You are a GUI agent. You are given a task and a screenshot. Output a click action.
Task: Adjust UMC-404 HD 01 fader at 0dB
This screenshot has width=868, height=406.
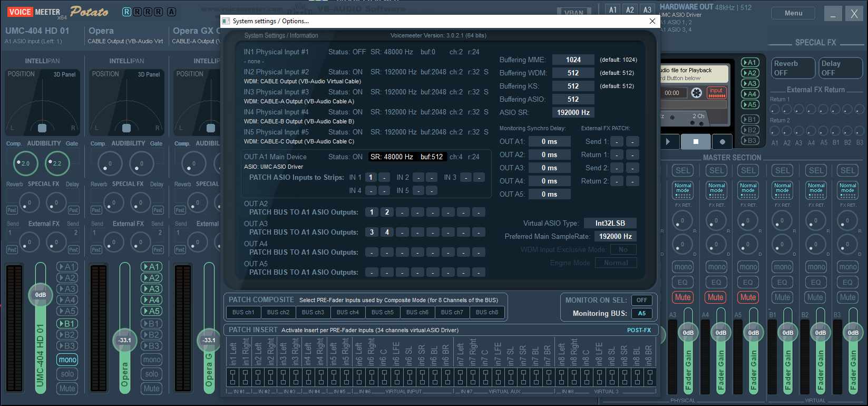41,295
